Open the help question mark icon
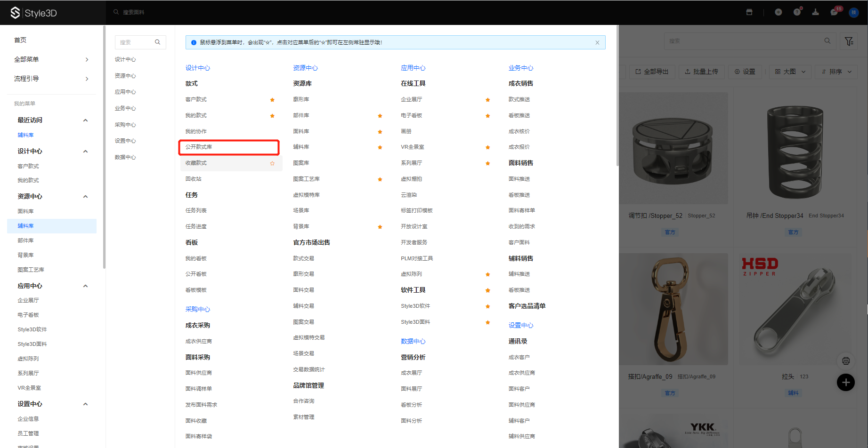 (796, 12)
